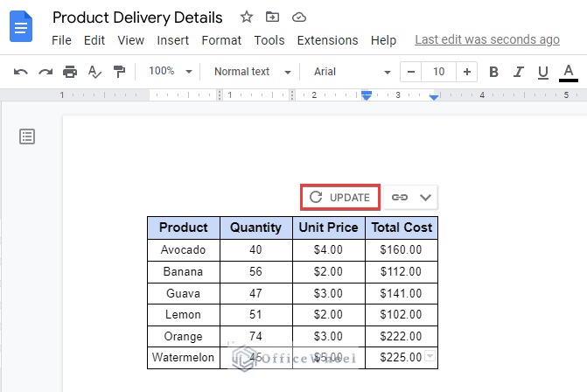Open the View menu
Screen dimensions: 587x392
(130, 40)
